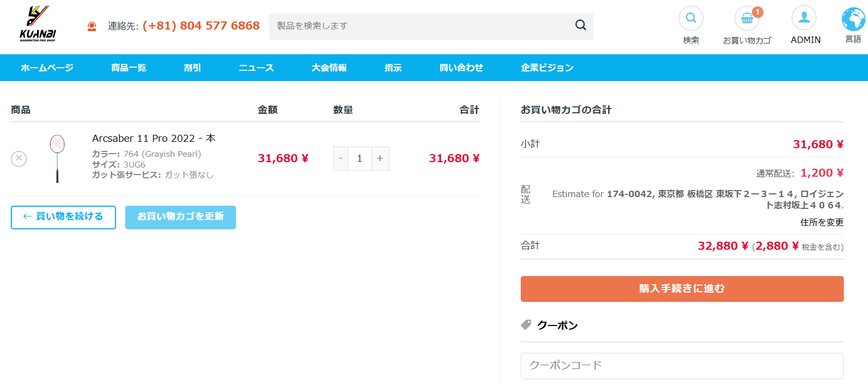
Task: Go to the 割引 discounts page
Action: [192, 68]
